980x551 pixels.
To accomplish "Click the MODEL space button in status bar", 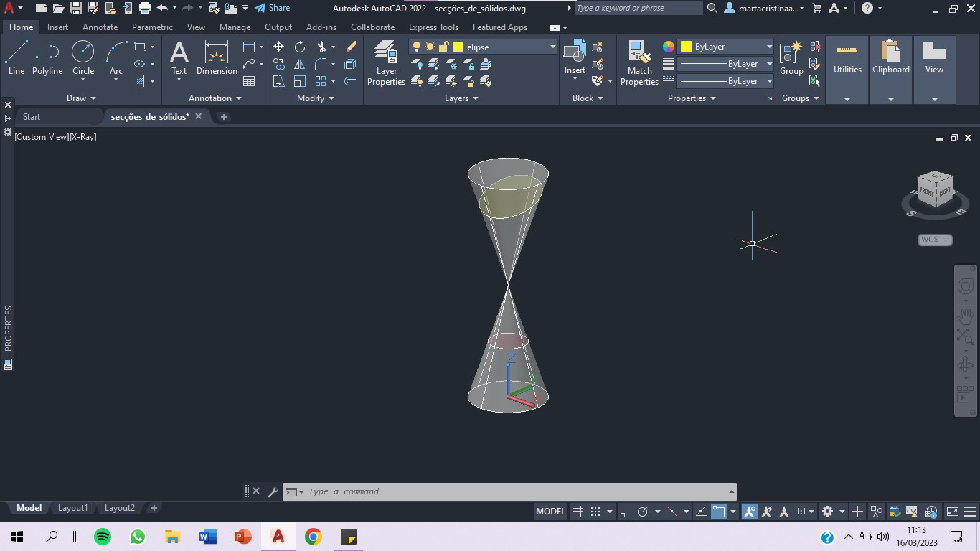I will pyautogui.click(x=550, y=512).
